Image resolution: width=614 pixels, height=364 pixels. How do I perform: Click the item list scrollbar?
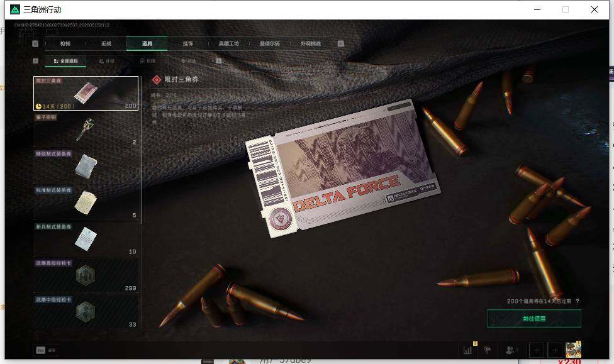pos(142,150)
